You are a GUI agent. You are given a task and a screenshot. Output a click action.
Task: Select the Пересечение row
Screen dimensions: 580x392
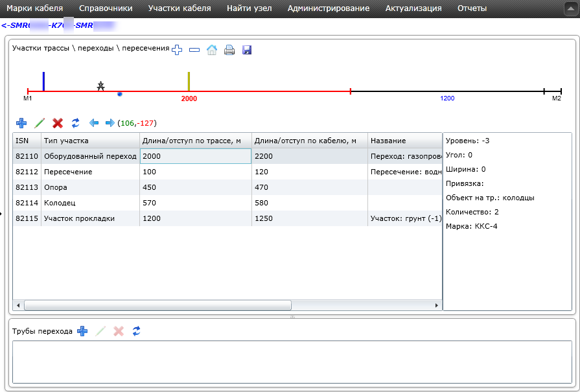(227, 172)
